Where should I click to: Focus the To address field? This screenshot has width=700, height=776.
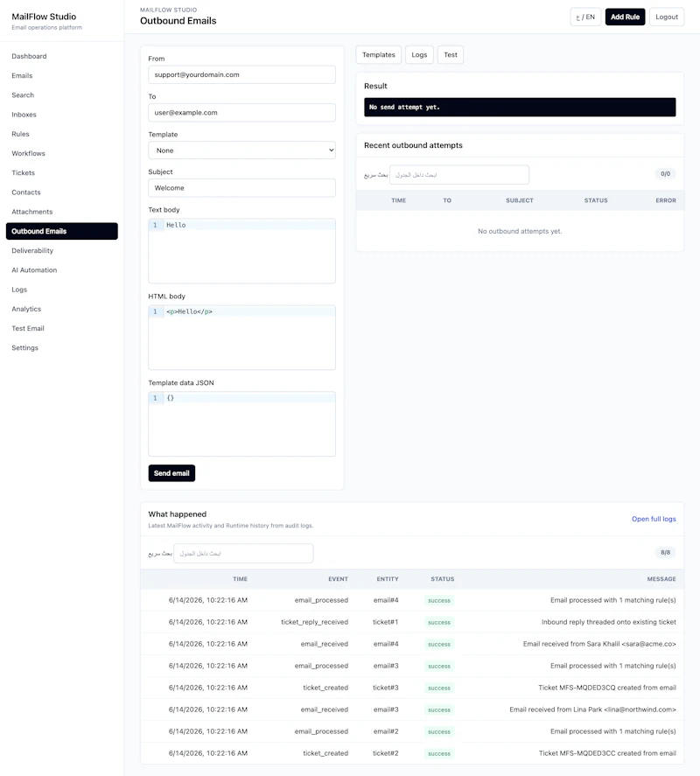click(x=241, y=113)
